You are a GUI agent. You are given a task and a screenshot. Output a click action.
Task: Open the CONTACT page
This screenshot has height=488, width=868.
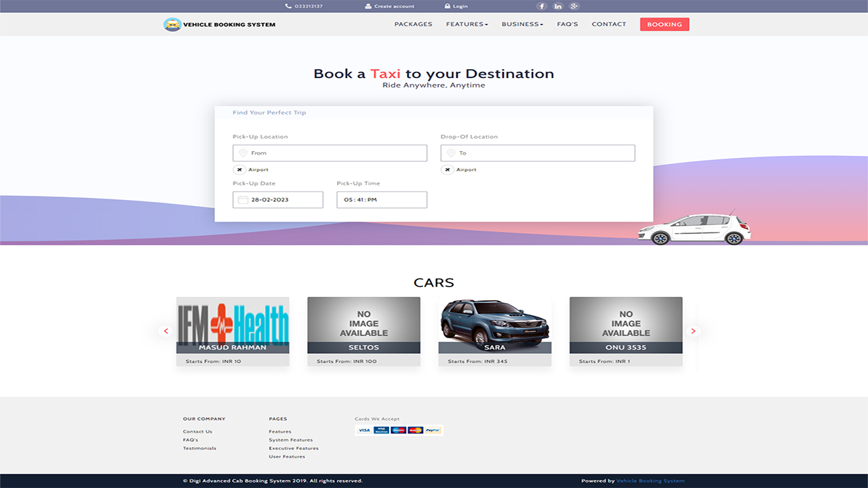[x=608, y=24]
